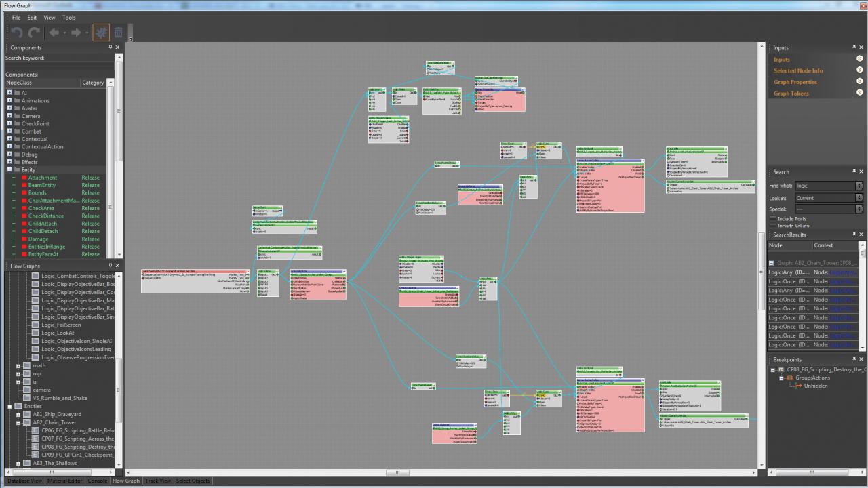
Task: Expand the Camera folder in Components
Action: coord(9,116)
